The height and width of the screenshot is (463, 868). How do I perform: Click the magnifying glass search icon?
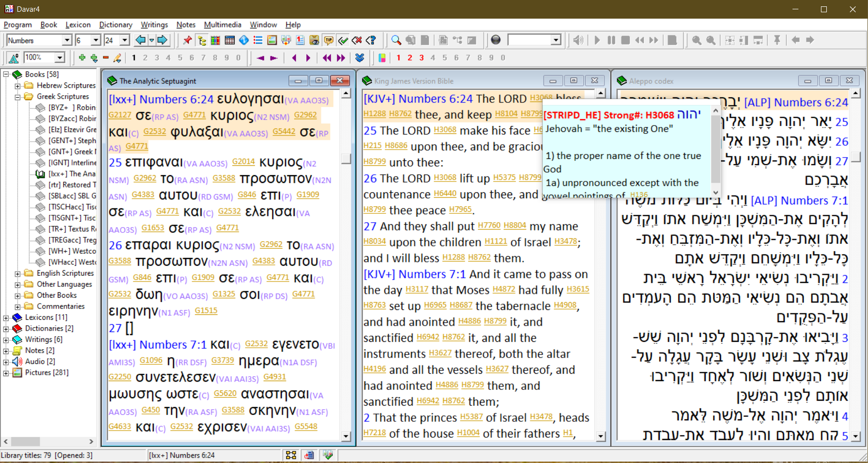[396, 40]
